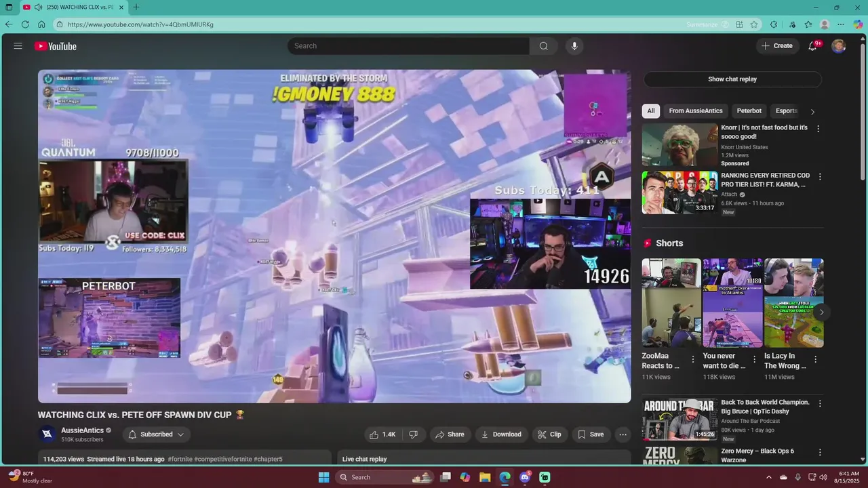
Task: Open the account avatar menu
Action: click(839, 46)
